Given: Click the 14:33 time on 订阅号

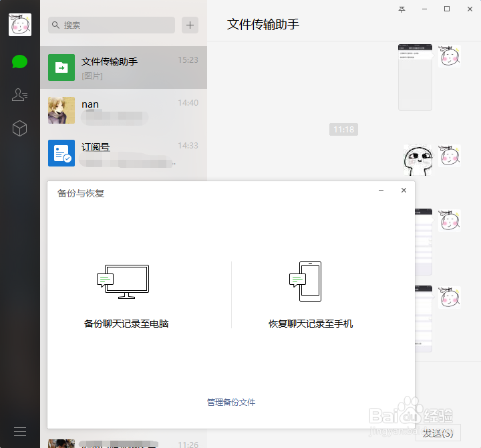Looking at the screenshot, I should (188, 145).
